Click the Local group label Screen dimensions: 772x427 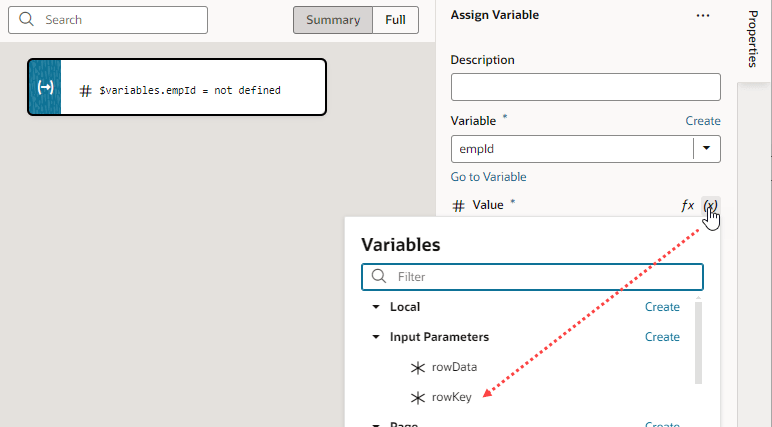coord(405,307)
